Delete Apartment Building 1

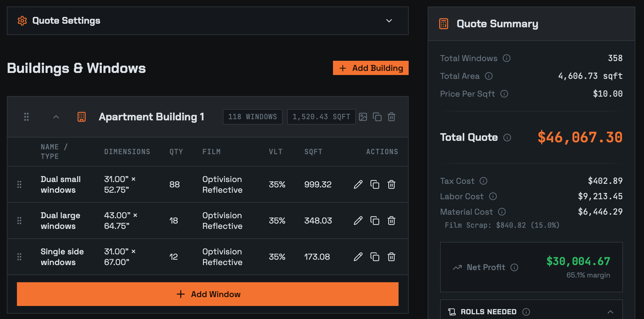click(x=391, y=117)
